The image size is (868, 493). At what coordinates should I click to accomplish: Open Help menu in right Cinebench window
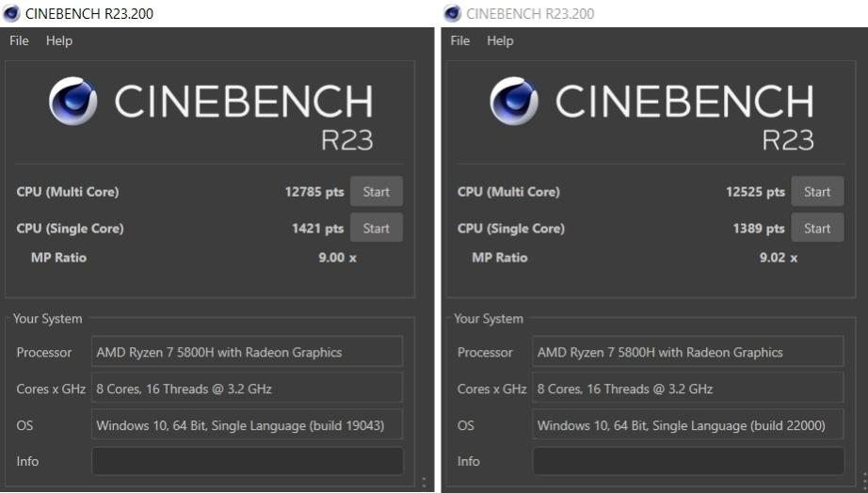(500, 41)
